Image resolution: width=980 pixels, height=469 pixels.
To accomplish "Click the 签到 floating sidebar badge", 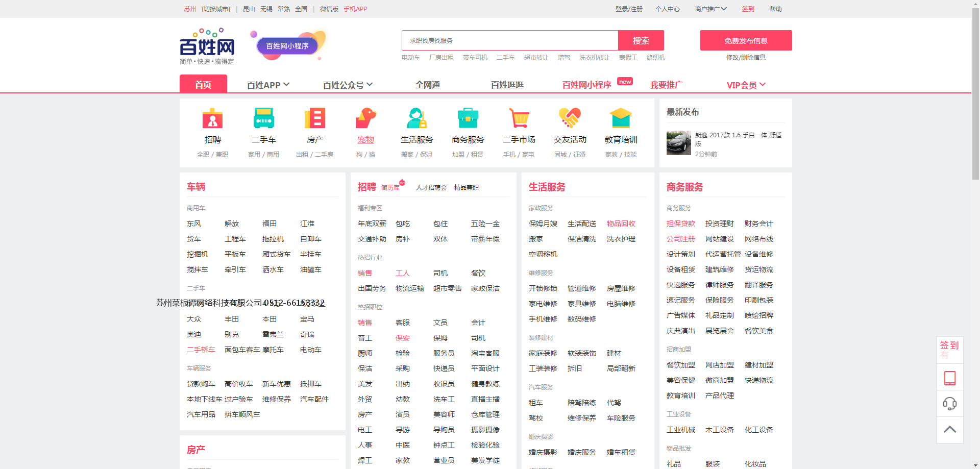I will tap(950, 350).
